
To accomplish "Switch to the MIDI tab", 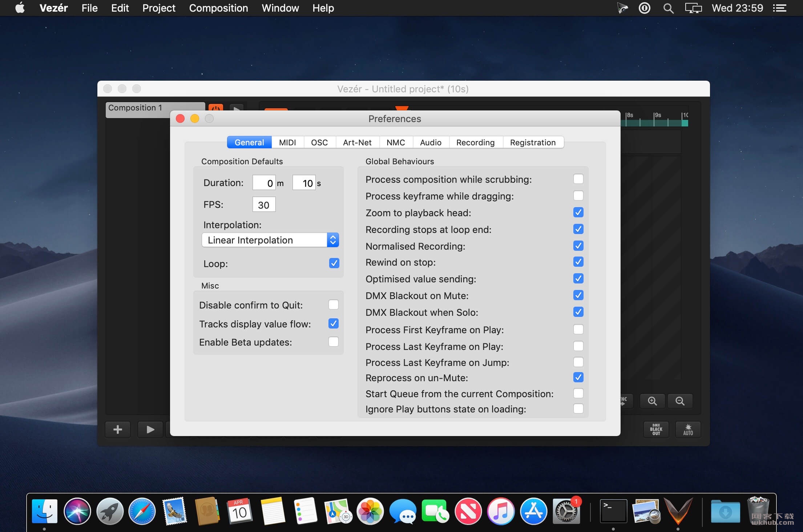I will 287,142.
